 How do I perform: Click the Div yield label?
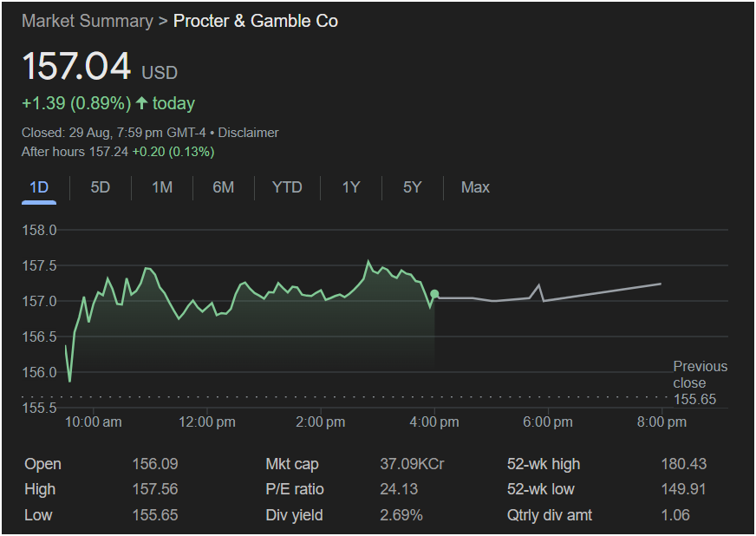[294, 515]
